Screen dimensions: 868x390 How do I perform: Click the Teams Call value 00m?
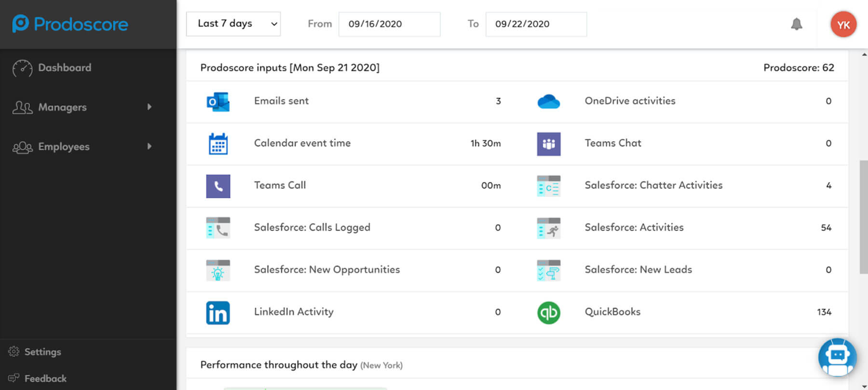click(x=491, y=185)
